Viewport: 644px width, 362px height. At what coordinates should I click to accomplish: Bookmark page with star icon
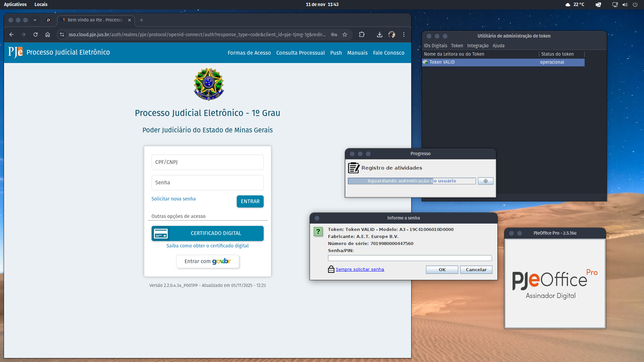click(345, 35)
